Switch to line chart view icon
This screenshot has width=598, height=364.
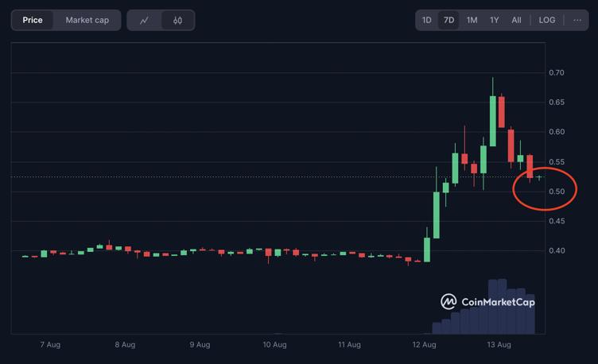[144, 20]
